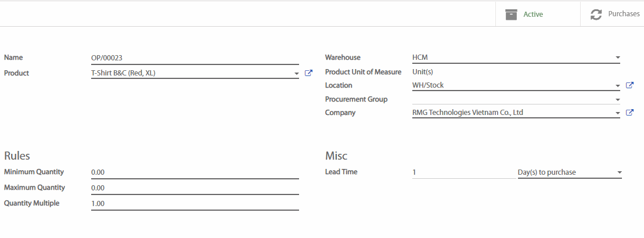644x238 pixels.
Task: Open Location external link icon
Action: click(629, 85)
